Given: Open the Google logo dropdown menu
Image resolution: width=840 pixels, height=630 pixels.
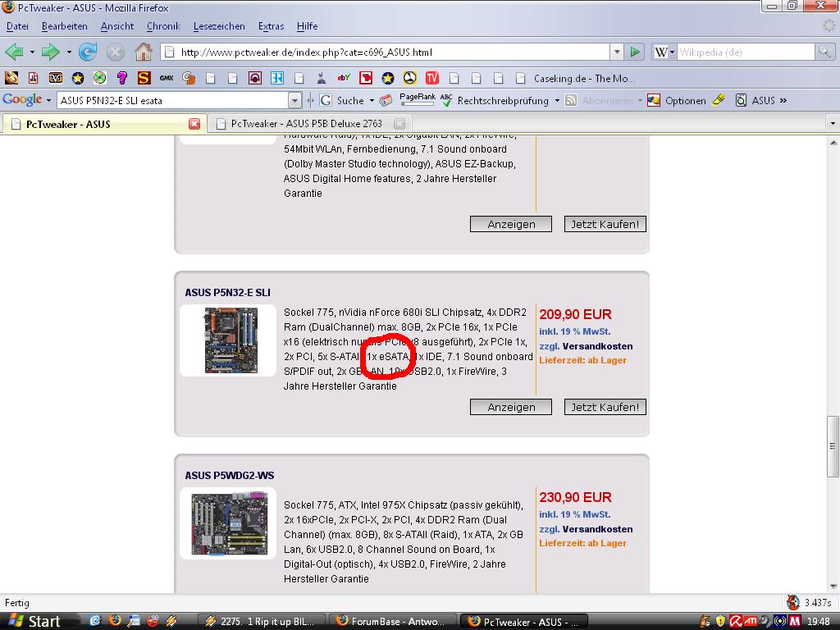Looking at the screenshot, I should pos(48,100).
